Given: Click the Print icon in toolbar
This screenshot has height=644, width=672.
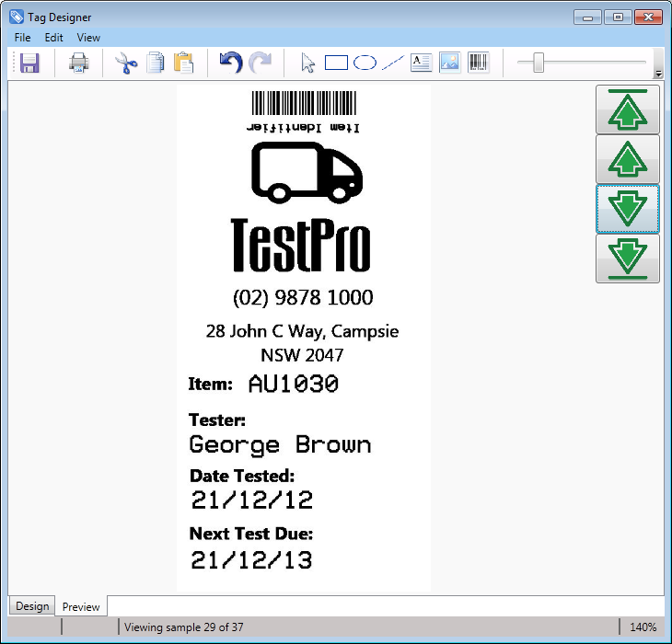Looking at the screenshot, I should click(79, 63).
